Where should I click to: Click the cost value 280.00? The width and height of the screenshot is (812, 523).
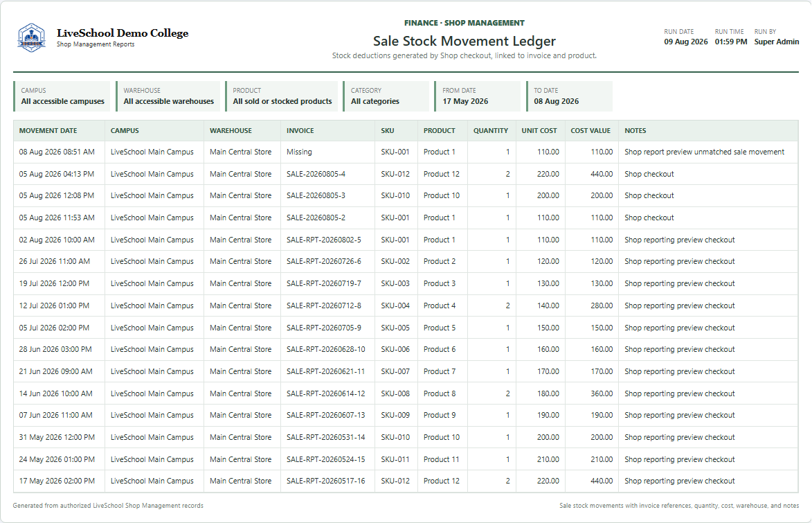click(x=602, y=305)
